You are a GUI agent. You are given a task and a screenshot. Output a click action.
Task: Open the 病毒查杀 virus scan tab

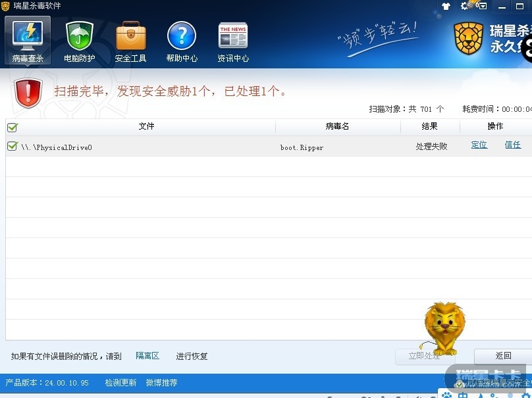click(x=28, y=41)
